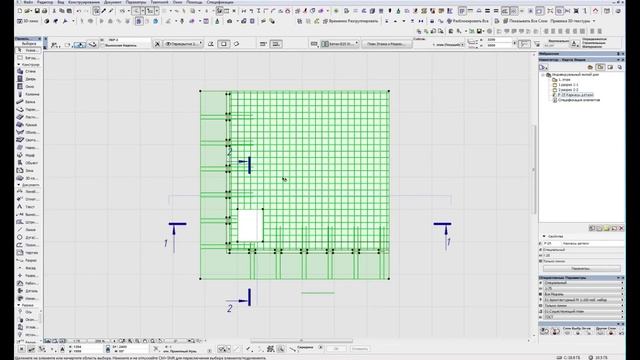Collapse the Свойства section in Navigator

pos(544,236)
